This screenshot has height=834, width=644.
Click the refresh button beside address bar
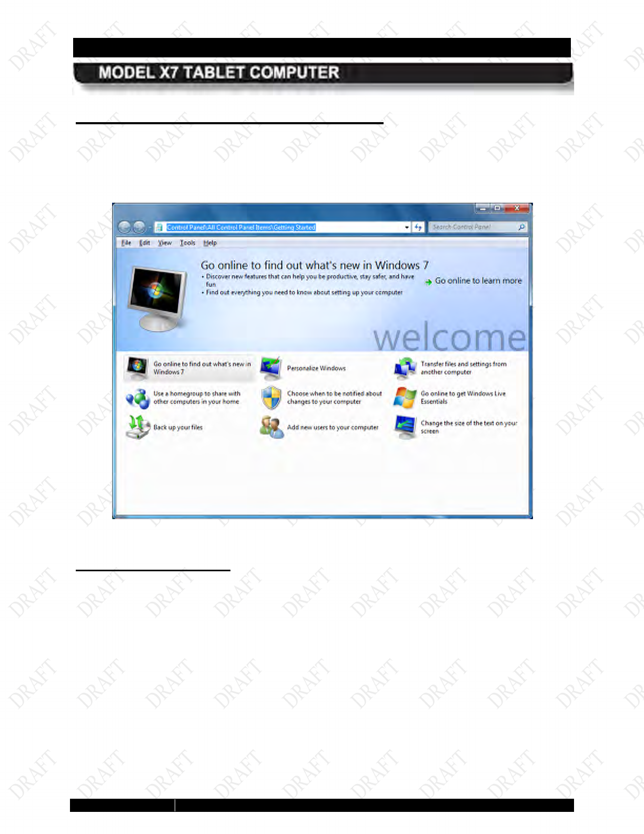click(418, 227)
